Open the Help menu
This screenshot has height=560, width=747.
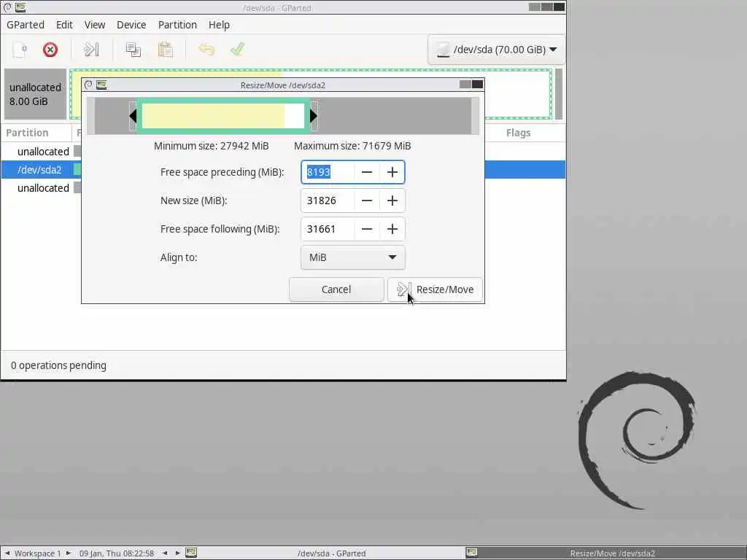(x=219, y=25)
